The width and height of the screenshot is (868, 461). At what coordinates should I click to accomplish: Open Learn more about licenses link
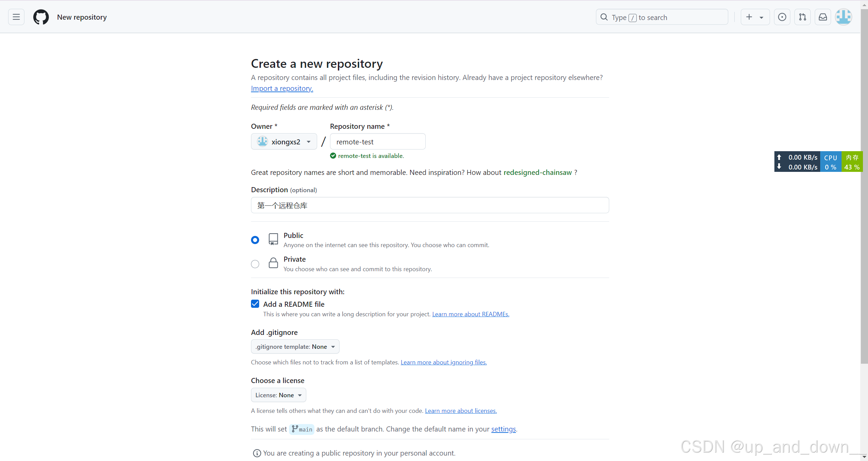pyautogui.click(x=461, y=410)
